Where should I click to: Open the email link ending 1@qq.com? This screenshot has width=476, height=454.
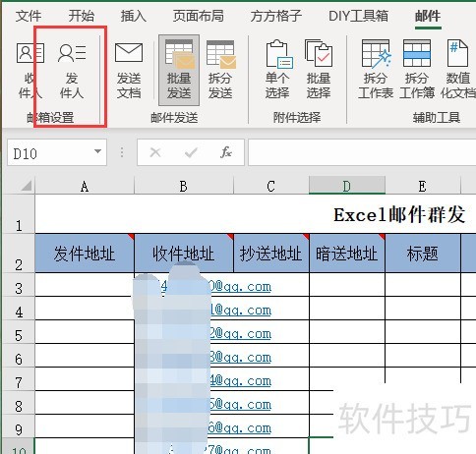[241, 311]
